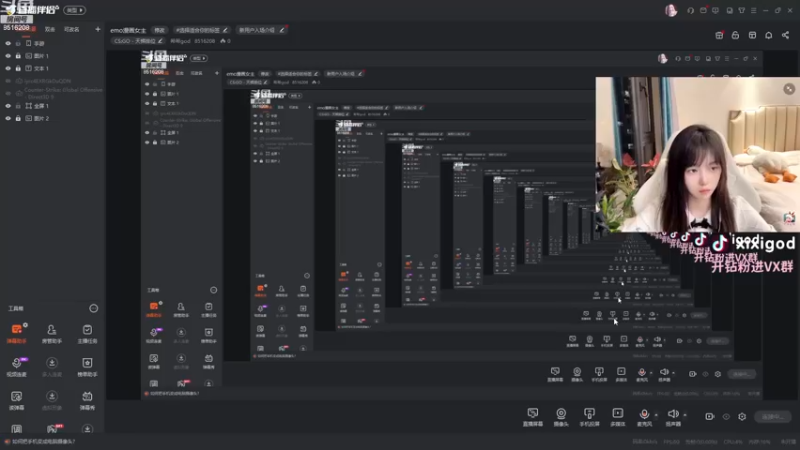Open the 主播任务 tool
The image size is (800, 450).
coord(87,333)
